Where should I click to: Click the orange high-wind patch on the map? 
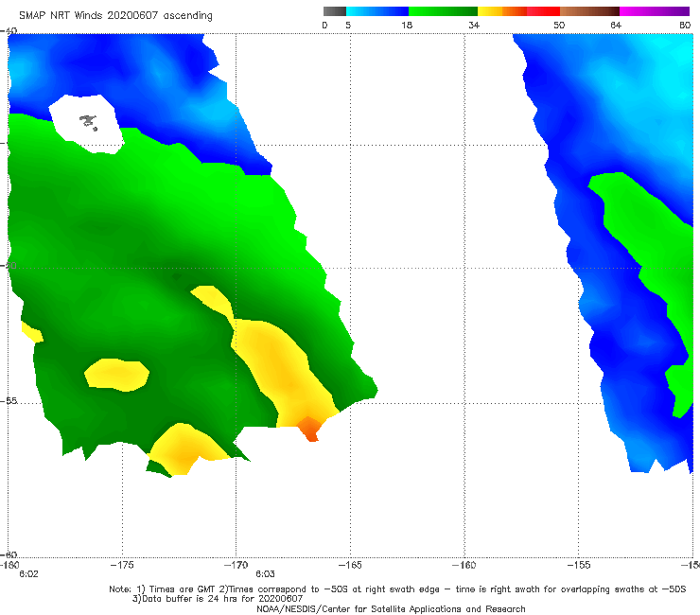pos(309,429)
